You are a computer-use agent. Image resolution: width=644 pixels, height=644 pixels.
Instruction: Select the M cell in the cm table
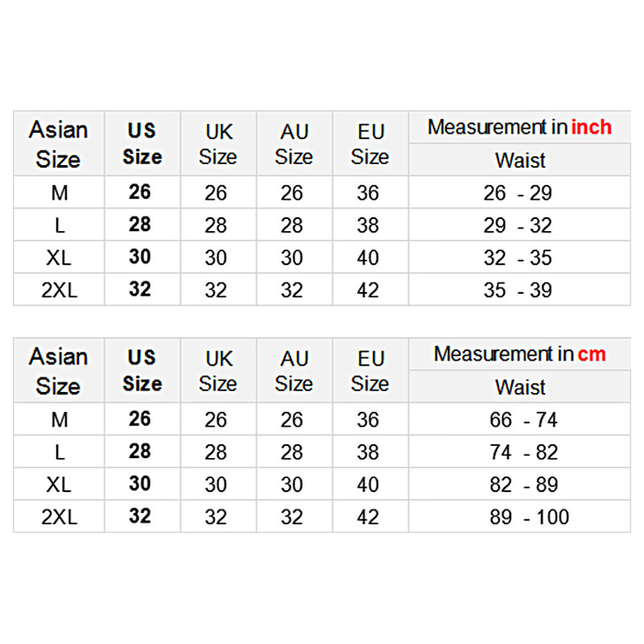point(59,420)
